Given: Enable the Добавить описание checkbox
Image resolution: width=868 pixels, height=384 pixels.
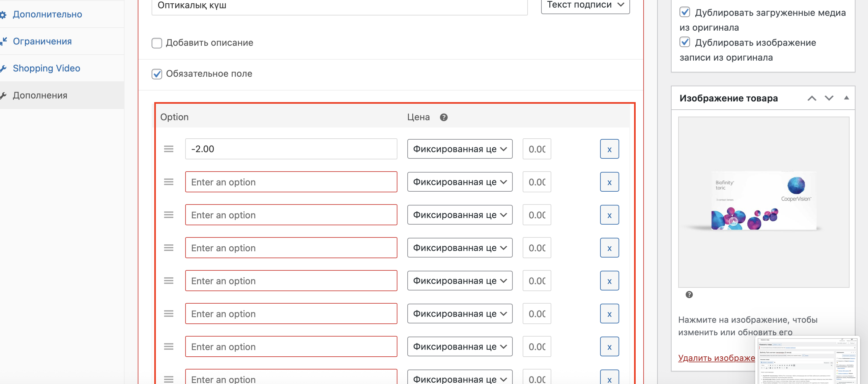Looking at the screenshot, I should coord(157,43).
